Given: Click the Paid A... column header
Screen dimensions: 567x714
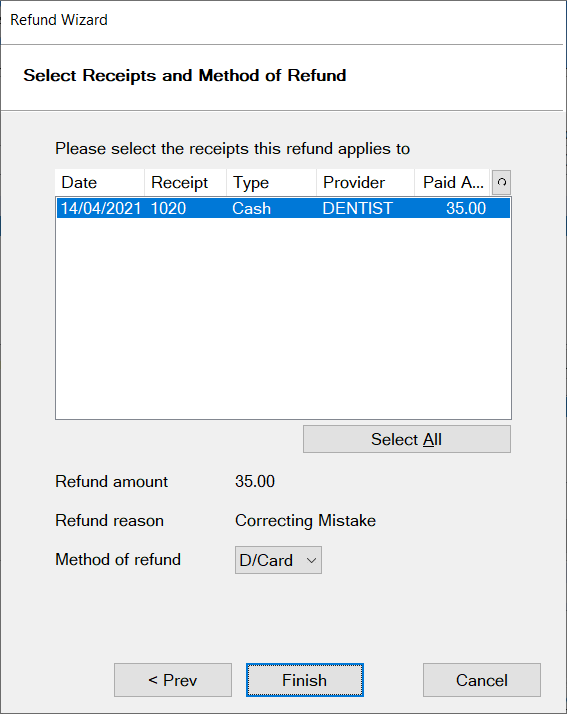Looking at the screenshot, I should coord(452,182).
